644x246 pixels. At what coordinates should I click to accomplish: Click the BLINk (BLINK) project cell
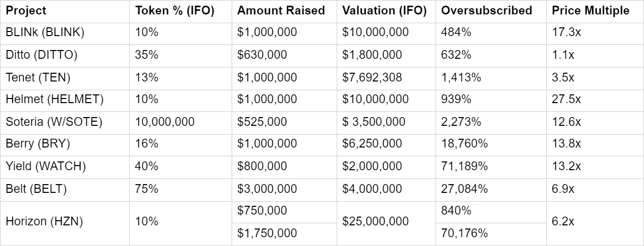click(x=45, y=32)
